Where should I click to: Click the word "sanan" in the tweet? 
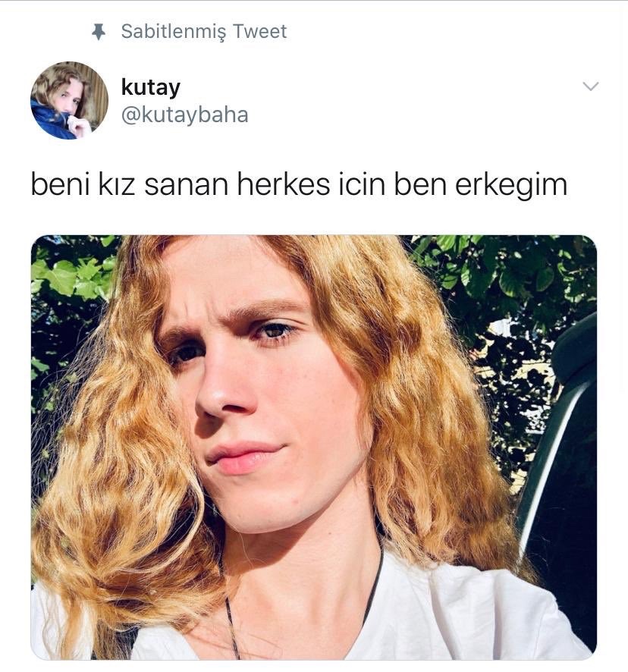click(186, 186)
